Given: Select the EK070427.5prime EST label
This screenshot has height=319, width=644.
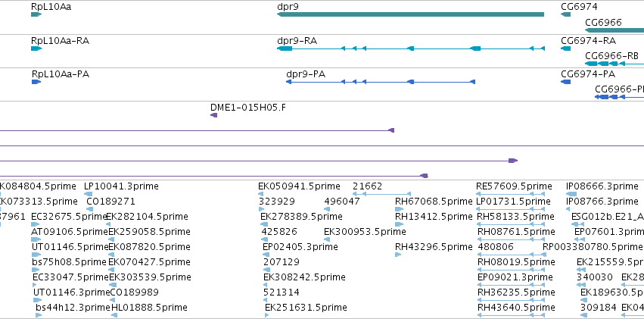Looking at the screenshot, I should click(150, 262).
